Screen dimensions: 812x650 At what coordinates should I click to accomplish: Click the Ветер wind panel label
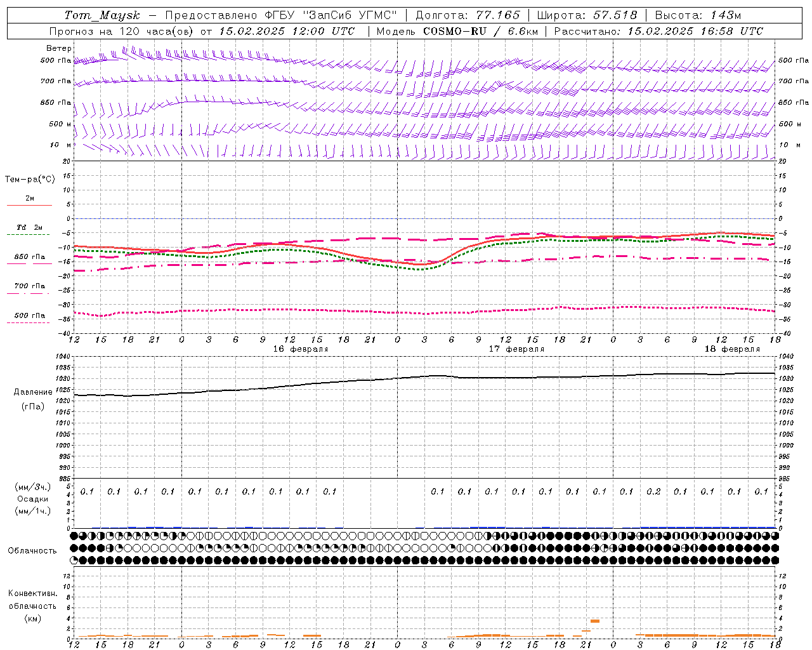pos(59,48)
